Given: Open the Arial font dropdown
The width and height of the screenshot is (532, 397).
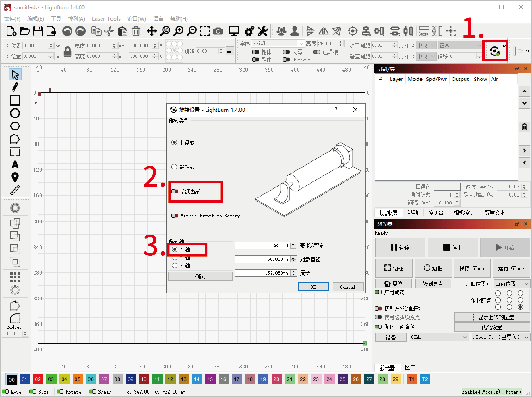Looking at the screenshot, I should (x=278, y=44).
